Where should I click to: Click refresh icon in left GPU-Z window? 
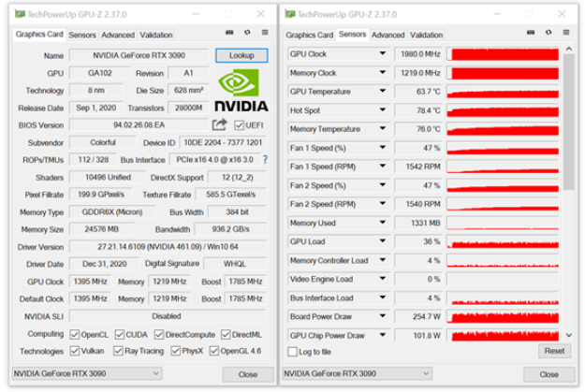[x=247, y=33]
